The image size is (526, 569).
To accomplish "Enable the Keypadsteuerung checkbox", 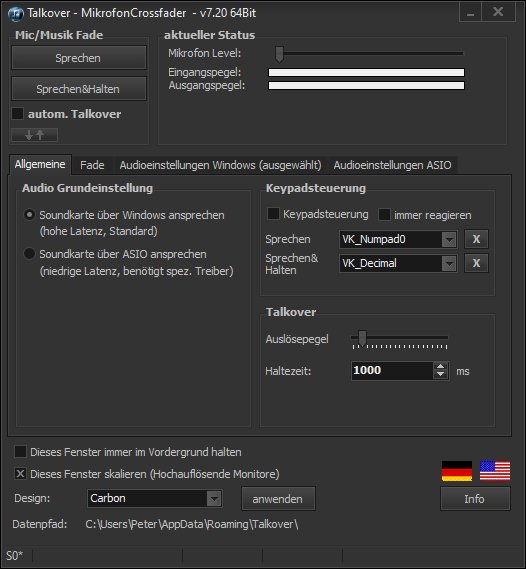I will [x=273, y=214].
